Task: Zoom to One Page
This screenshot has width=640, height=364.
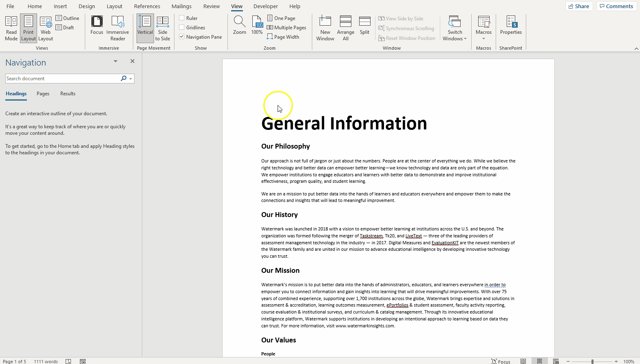Action: [x=281, y=18]
